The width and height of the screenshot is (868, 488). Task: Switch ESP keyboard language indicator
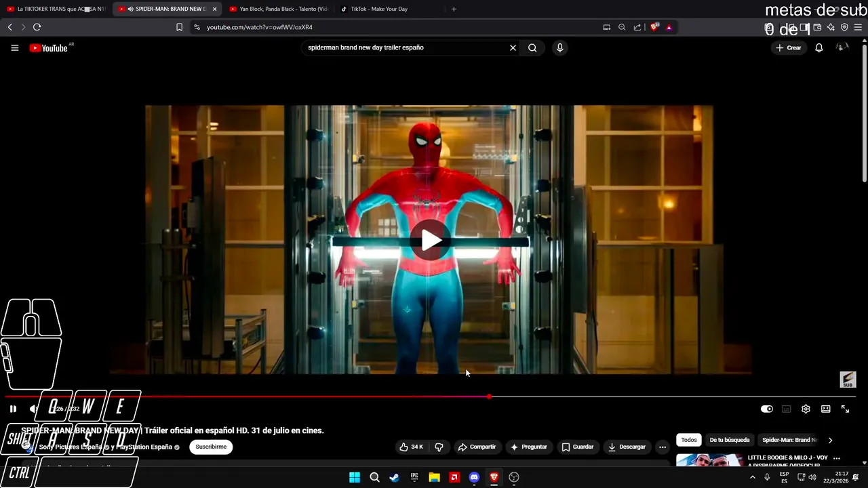(784, 477)
